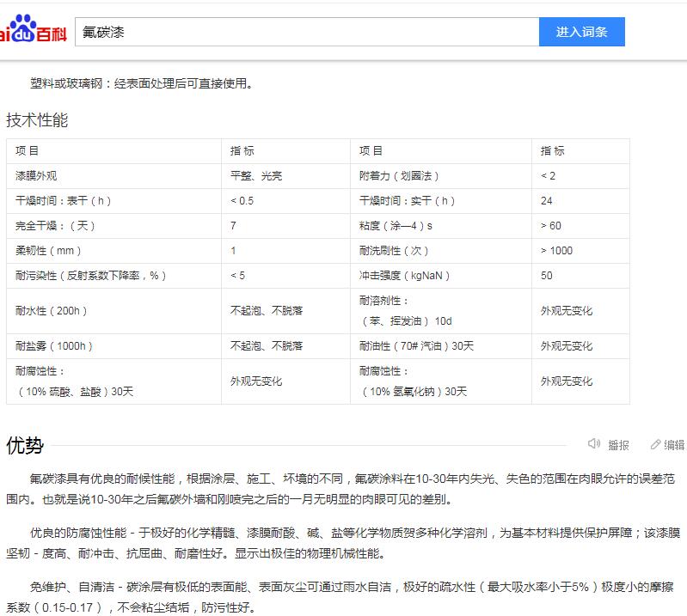
Task: Click the Baidu Baike logo
Action: 33,32
